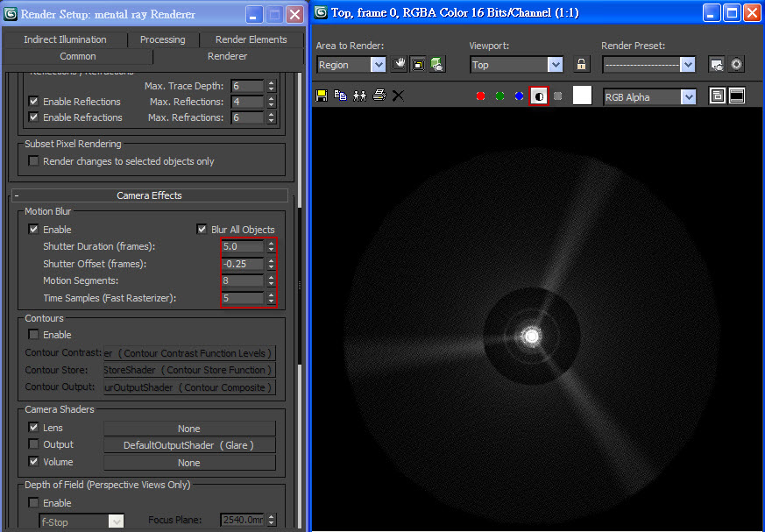Adjust the Max. Trace Depth spinner

coord(272,86)
